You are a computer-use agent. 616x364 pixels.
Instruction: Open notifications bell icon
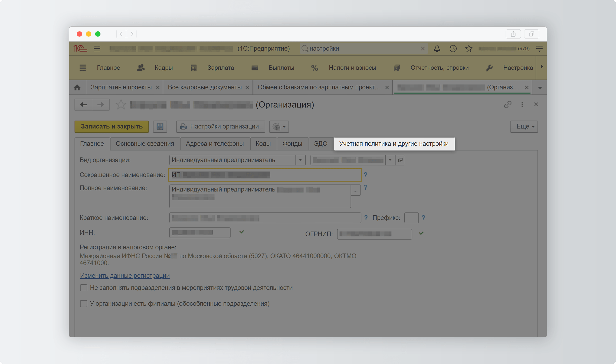[437, 49]
